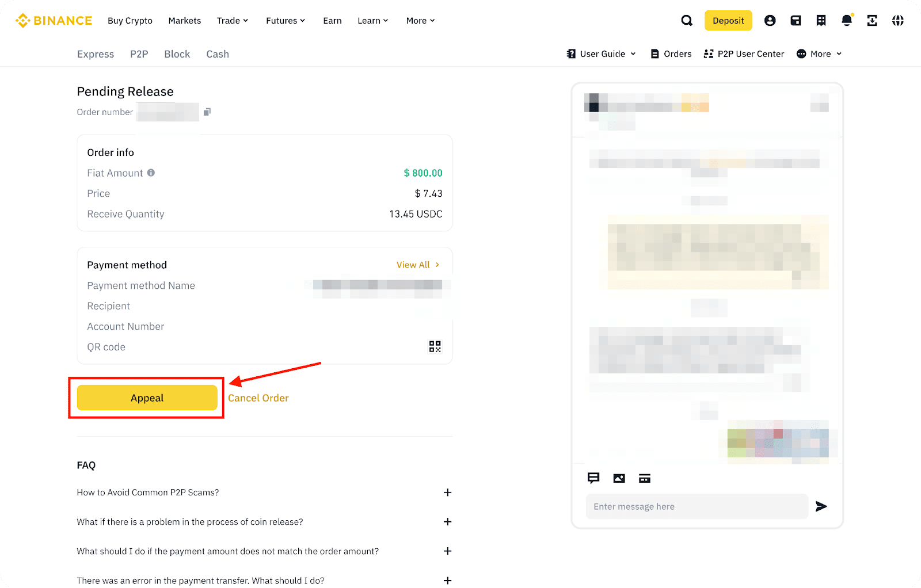Expand the payment transfer error FAQ

pos(447,581)
